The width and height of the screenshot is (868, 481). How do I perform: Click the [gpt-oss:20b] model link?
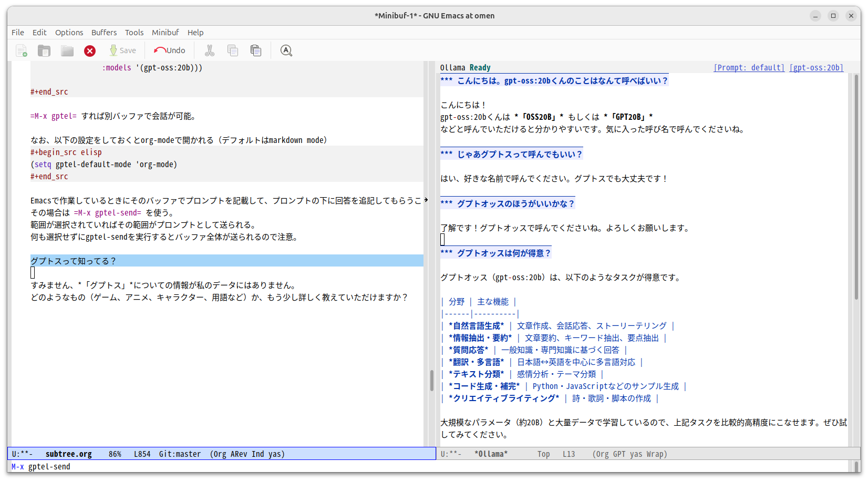(x=816, y=68)
